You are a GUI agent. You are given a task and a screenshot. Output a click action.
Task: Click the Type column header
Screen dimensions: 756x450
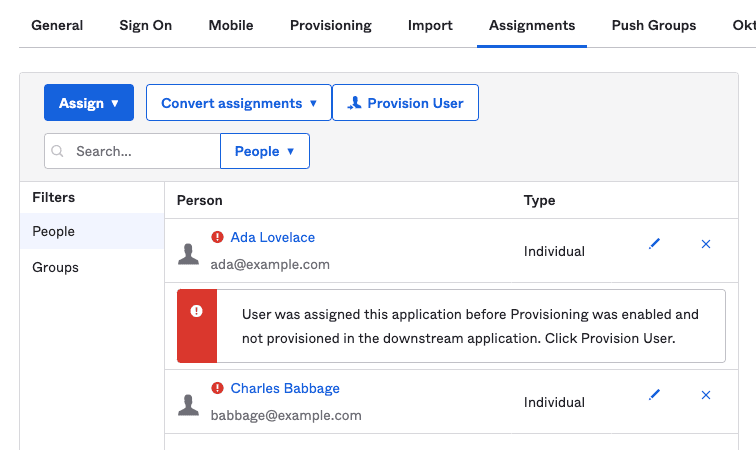(x=540, y=200)
